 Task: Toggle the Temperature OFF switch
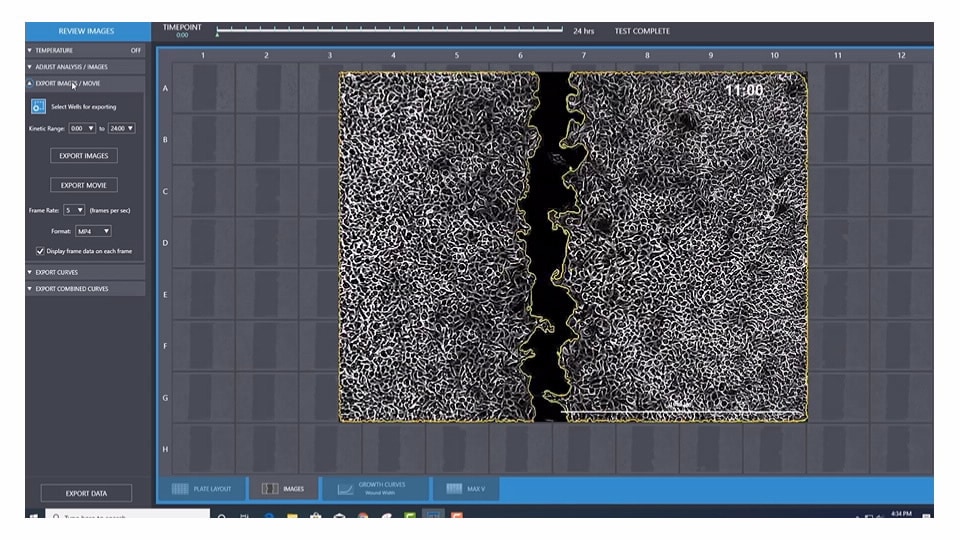tap(135, 49)
